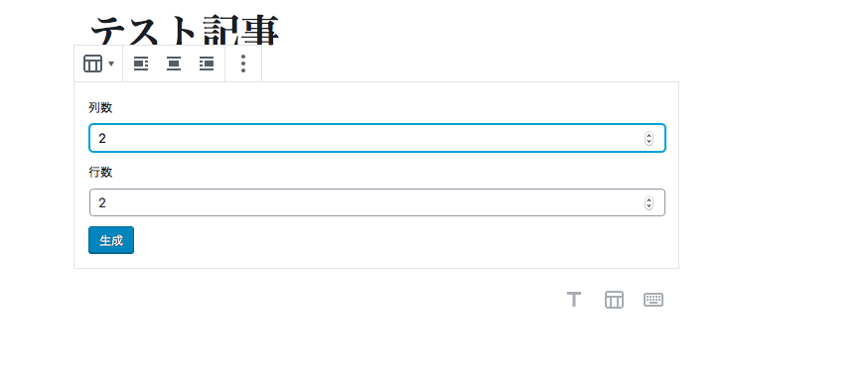Screen dimensions: 868x390
Task: Focus the 列数 column count field
Action: 377,138
